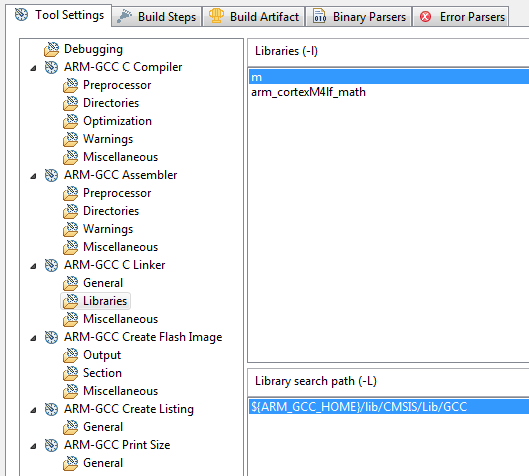Click the Debugging folder icon

51,49
